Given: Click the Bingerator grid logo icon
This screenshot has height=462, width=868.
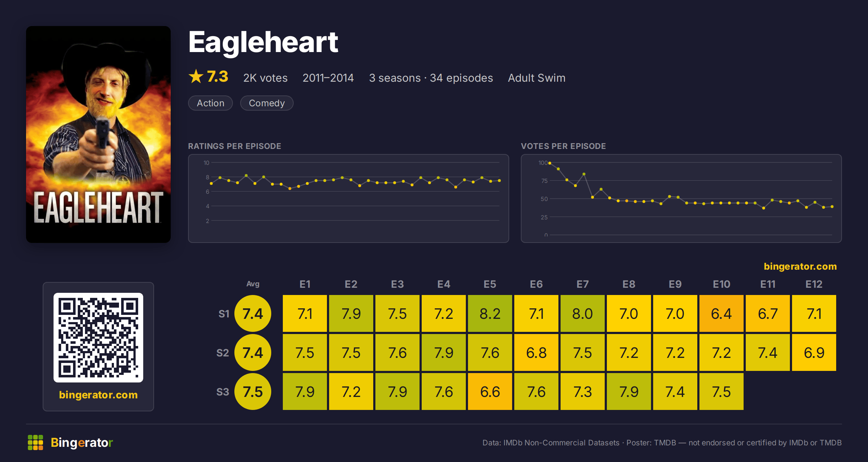Looking at the screenshot, I should point(35,442).
